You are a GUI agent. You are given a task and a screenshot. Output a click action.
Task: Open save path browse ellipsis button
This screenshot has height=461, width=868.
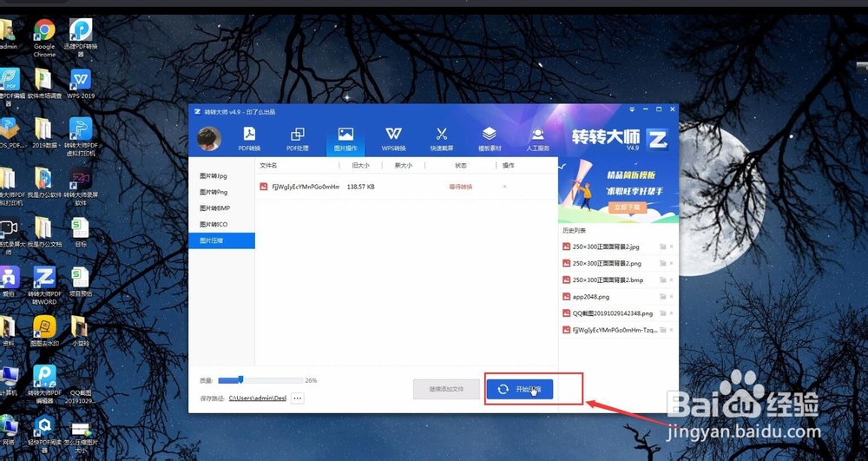[297, 398]
